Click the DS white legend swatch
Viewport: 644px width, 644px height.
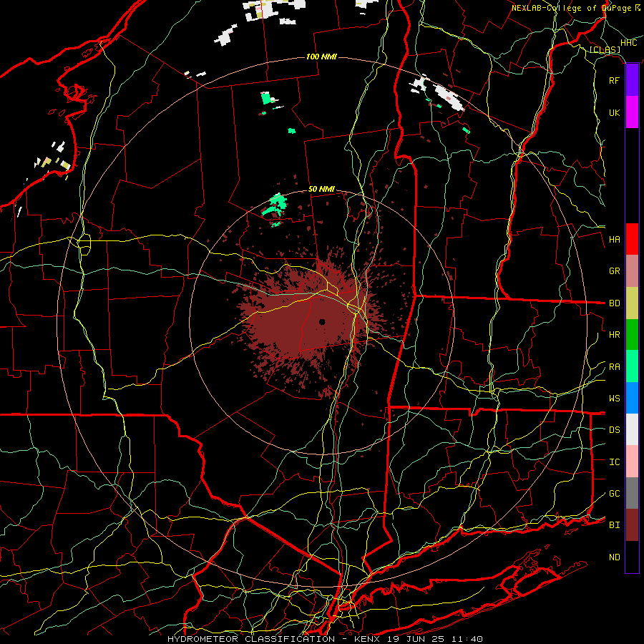632,429
